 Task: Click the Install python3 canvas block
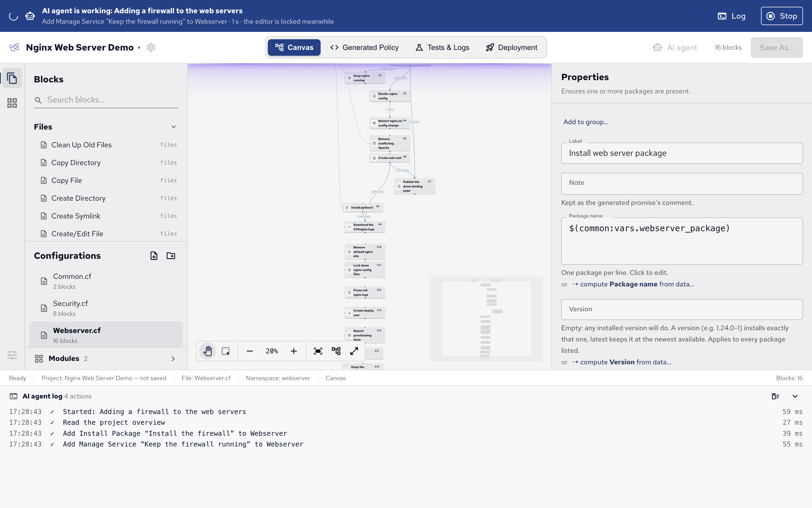point(362,208)
